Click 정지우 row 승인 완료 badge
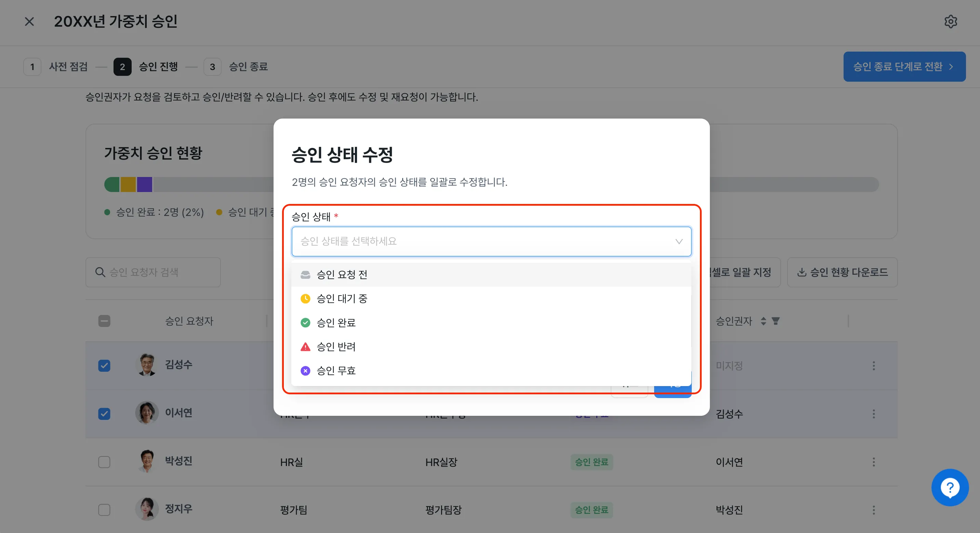The height and width of the screenshot is (533, 980). pyautogui.click(x=592, y=510)
